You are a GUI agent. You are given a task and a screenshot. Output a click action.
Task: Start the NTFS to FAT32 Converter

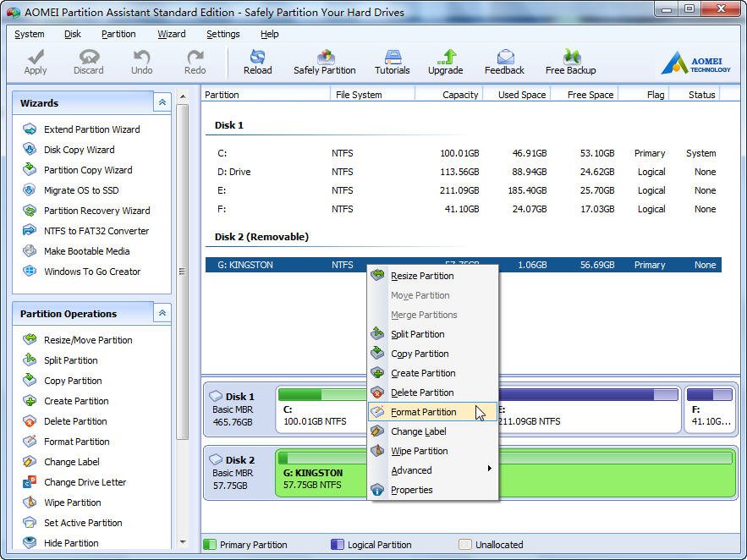tap(96, 231)
